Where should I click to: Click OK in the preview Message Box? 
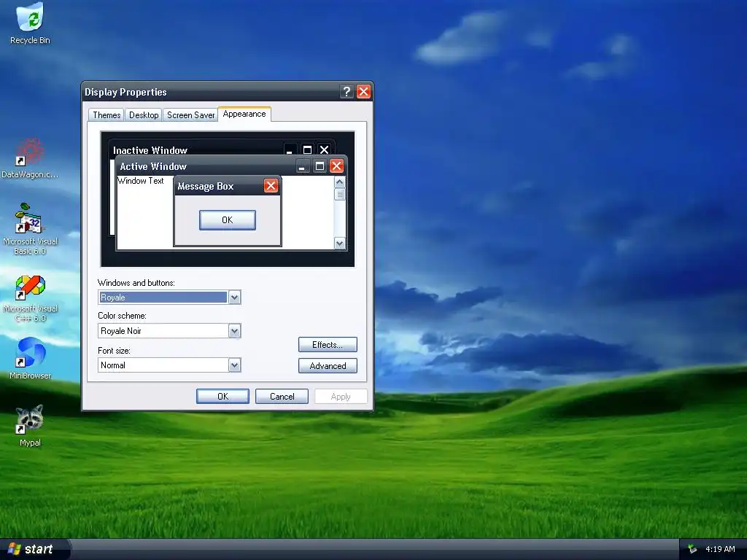[228, 220]
